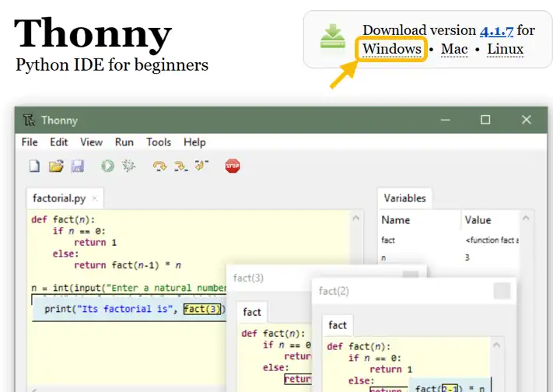Close the fact(2) frame window
The width and height of the screenshot is (553, 392).
pyautogui.click(x=502, y=291)
